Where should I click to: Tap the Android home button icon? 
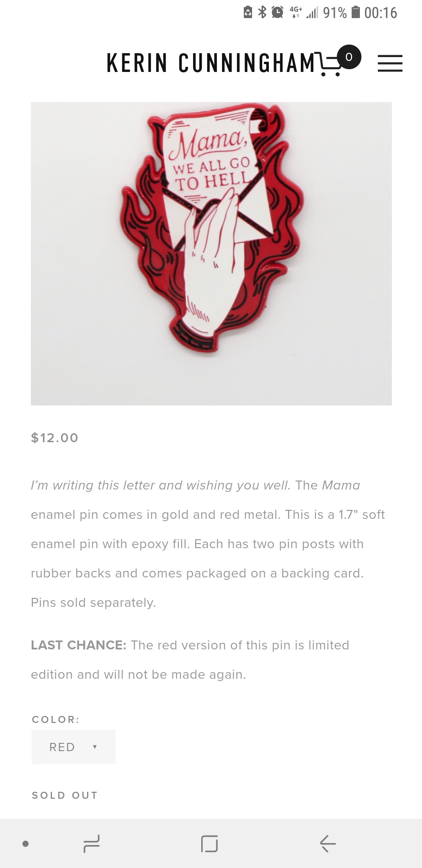click(209, 843)
